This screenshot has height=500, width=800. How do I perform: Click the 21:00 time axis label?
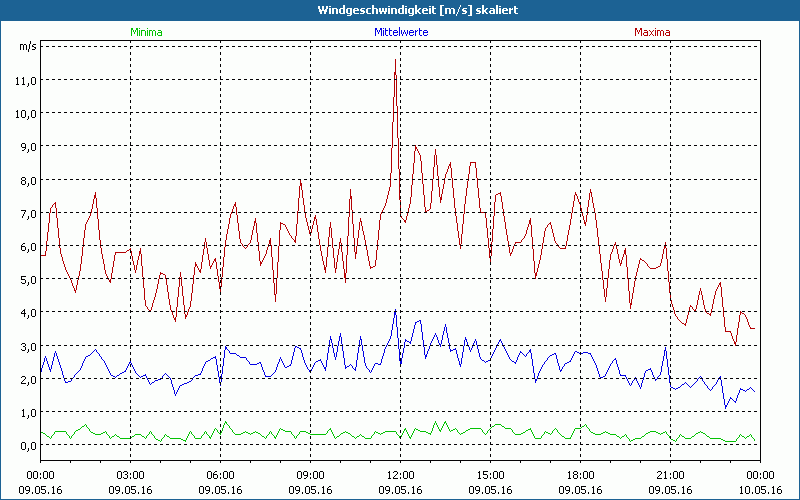tap(670, 476)
